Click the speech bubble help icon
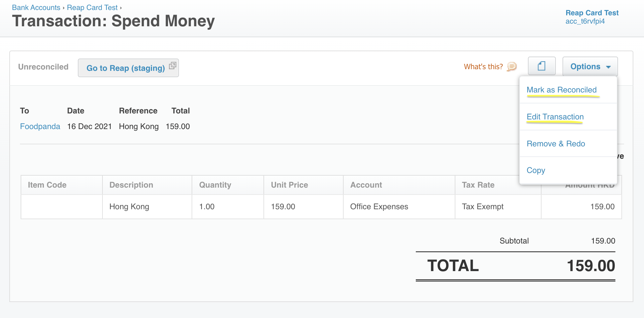 (x=512, y=67)
